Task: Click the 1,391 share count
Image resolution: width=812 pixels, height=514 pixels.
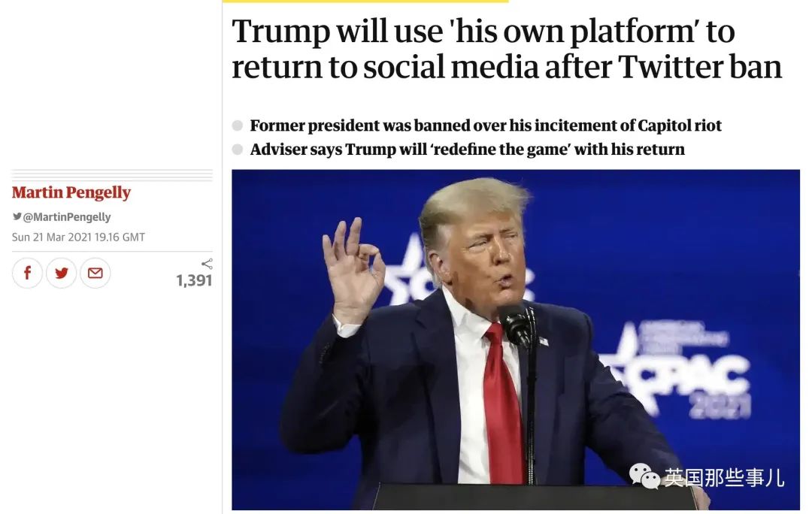Action: click(194, 281)
